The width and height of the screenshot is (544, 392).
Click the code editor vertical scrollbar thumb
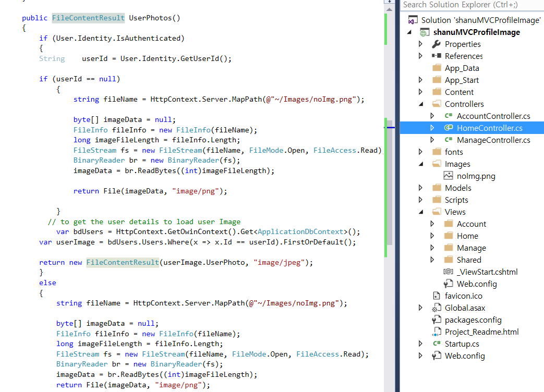(x=390, y=182)
